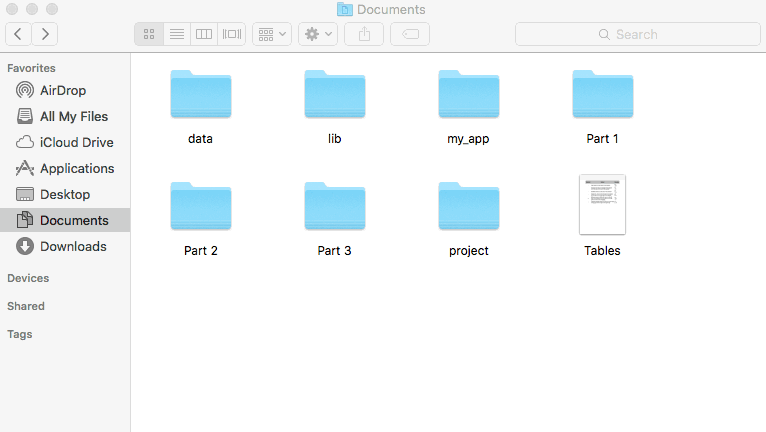Image resolution: width=766 pixels, height=432 pixels.
Task: Select the project folder
Action: (468, 206)
